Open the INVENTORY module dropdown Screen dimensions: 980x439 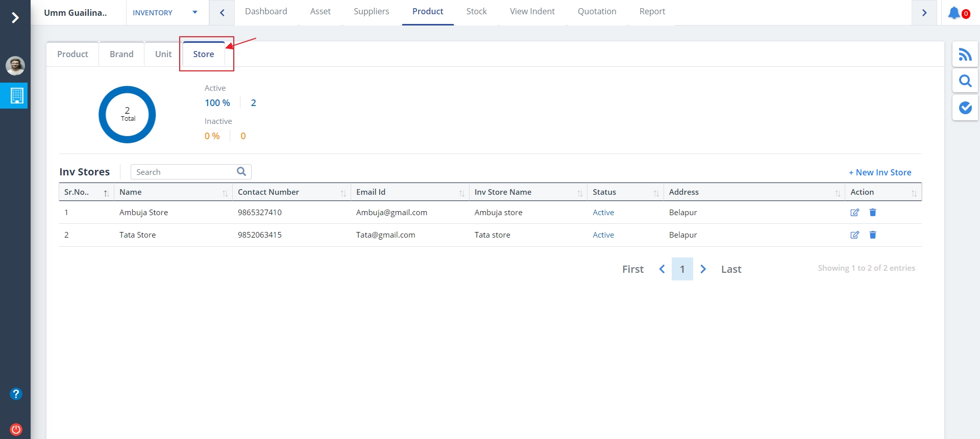pyautogui.click(x=165, y=13)
